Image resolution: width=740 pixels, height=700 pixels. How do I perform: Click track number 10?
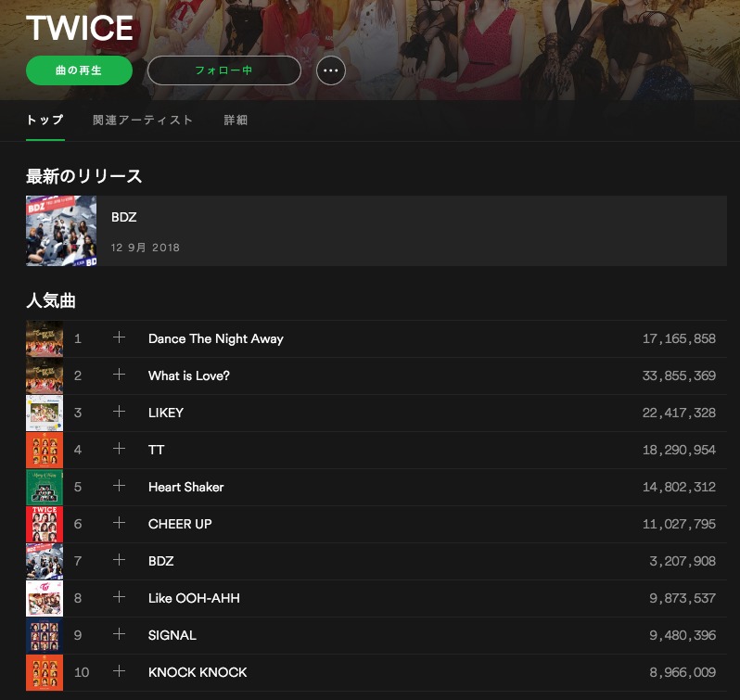[82, 672]
